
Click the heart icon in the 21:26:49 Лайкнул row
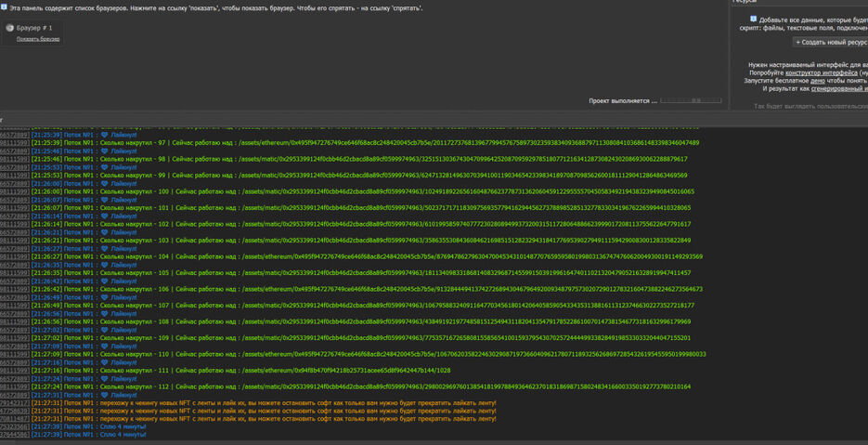104,297
